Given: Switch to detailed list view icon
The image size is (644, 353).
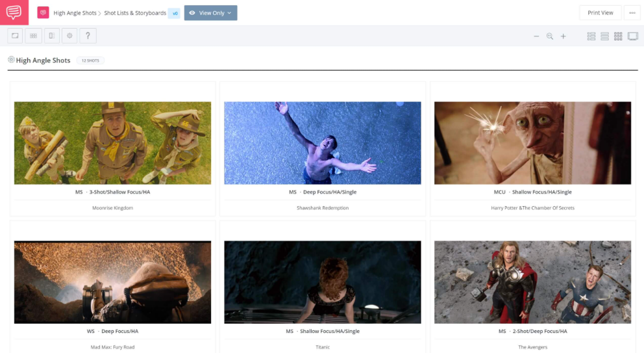Looking at the screenshot, I should pyautogui.click(x=591, y=36).
